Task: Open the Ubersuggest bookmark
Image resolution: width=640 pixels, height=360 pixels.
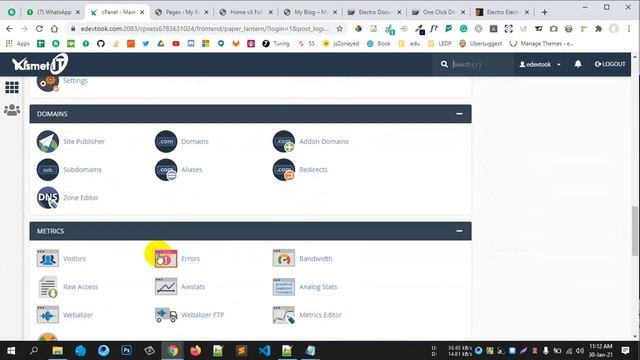Action: (480, 43)
